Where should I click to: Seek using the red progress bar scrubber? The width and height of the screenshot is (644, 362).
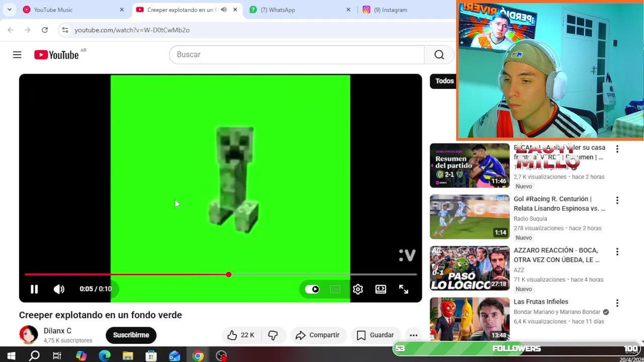coord(228,275)
